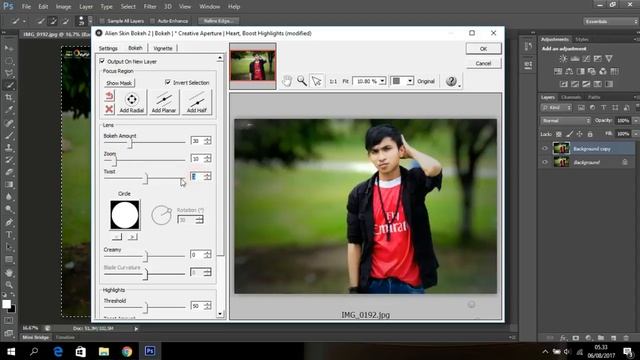640x360 pixels.
Task: Hide the Background copy layer
Action: pyautogui.click(x=545, y=149)
